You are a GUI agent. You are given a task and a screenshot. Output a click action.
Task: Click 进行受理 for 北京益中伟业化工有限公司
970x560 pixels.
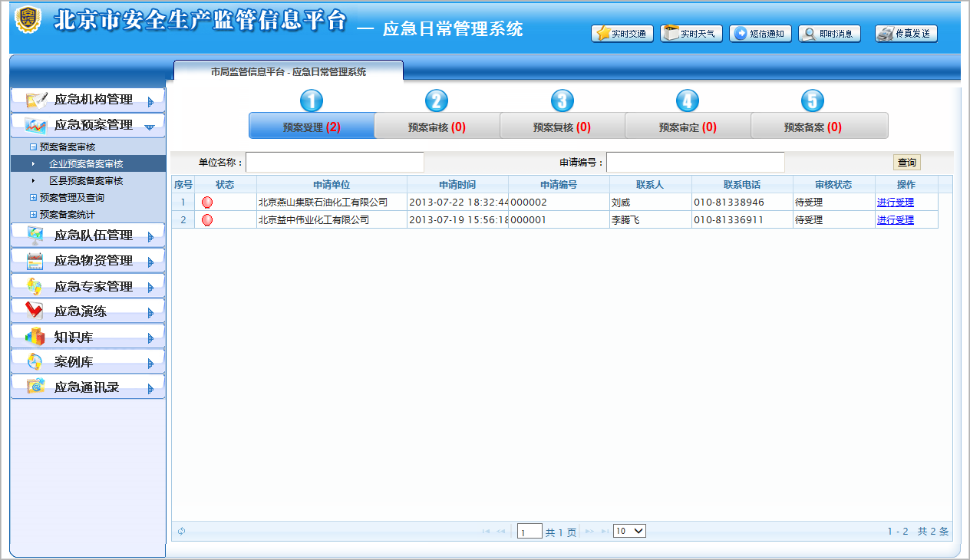(896, 220)
